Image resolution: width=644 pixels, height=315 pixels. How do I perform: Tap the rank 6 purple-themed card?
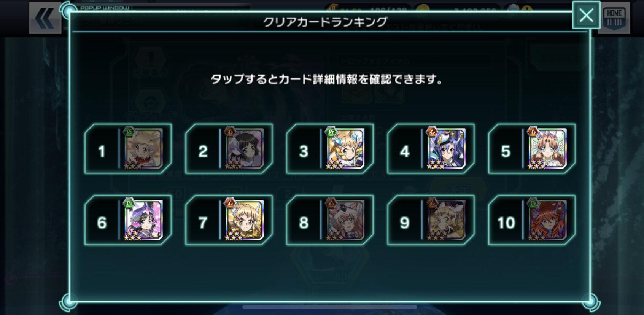144,220
